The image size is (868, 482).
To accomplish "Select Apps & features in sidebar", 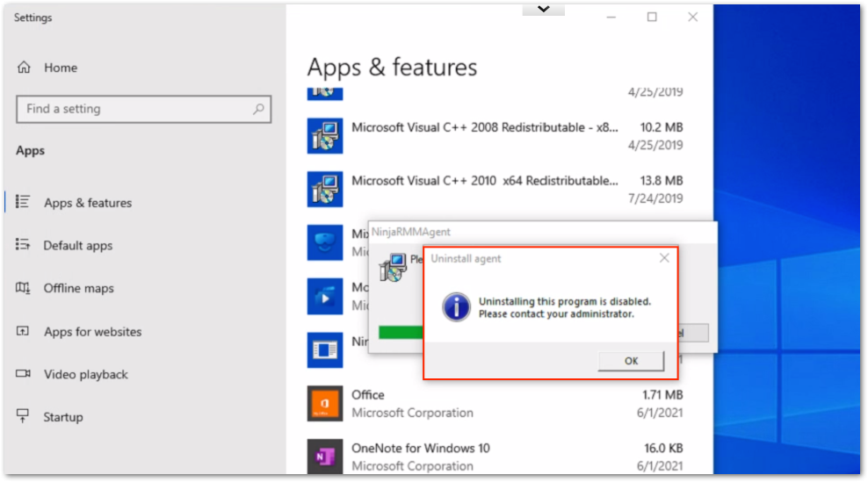I will (87, 203).
